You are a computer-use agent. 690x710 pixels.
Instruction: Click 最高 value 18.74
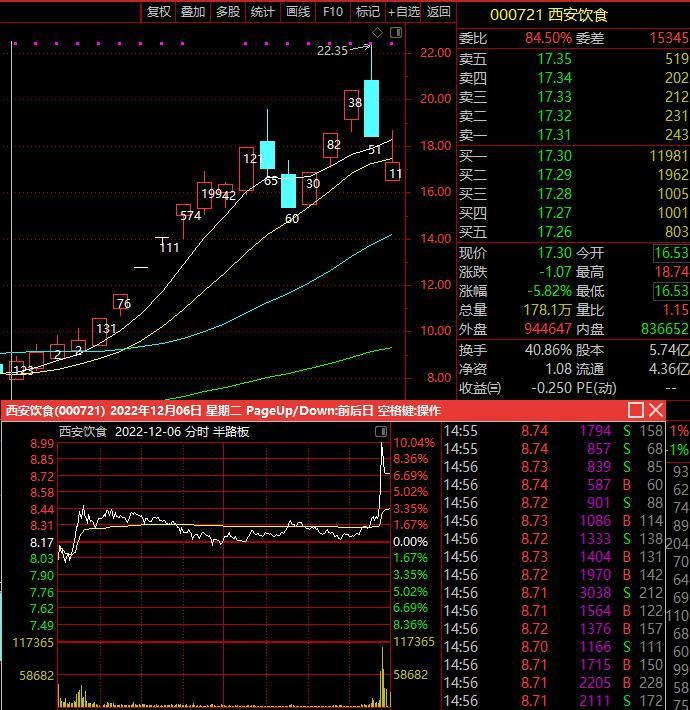(672, 272)
